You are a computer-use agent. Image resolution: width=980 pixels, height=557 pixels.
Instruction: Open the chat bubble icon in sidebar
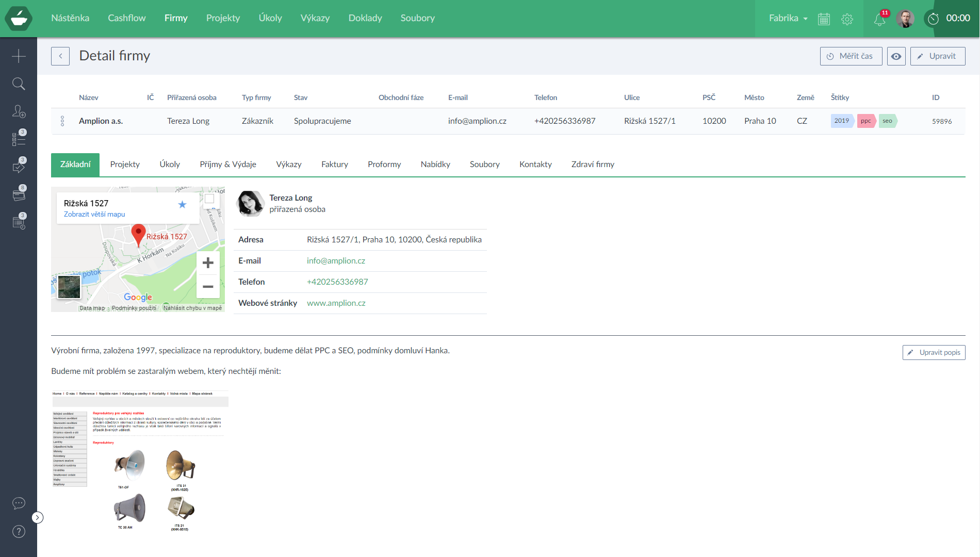coord(19,503)
